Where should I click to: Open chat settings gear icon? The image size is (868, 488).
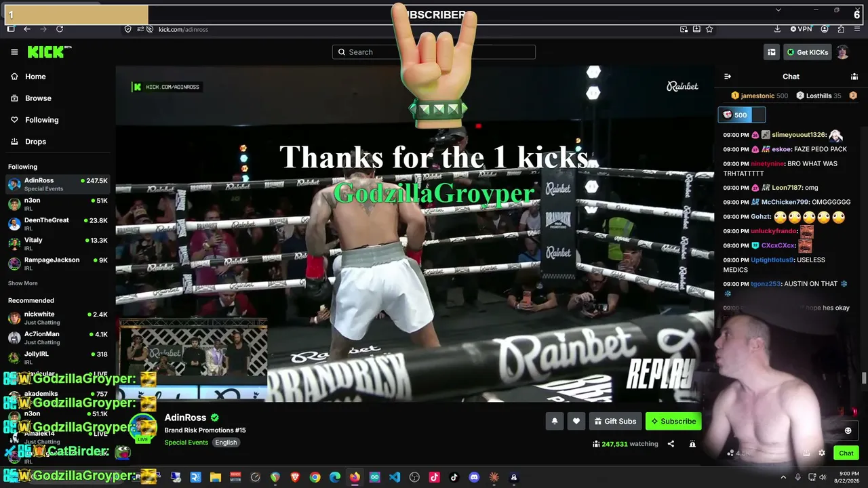point(822,453)
